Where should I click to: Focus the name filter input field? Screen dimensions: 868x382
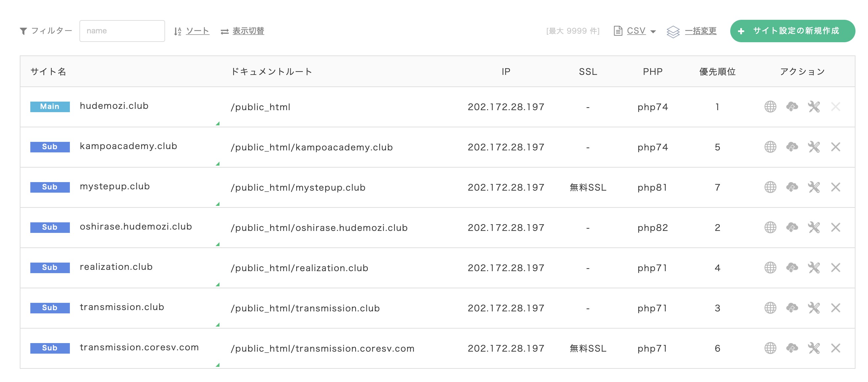coord(122,31)
